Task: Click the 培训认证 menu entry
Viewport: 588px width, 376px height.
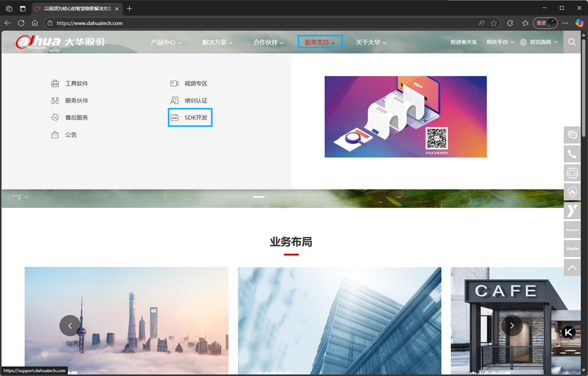Action: (196, 100)
